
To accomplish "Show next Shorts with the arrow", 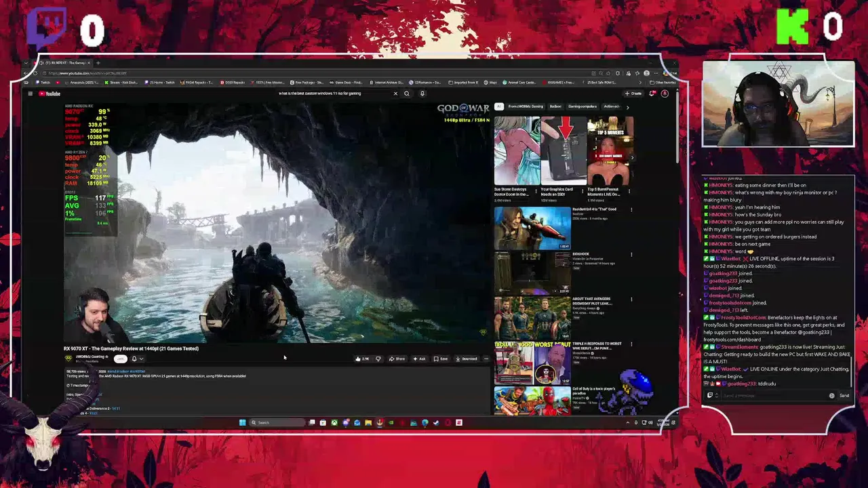I will pos(632,158).
